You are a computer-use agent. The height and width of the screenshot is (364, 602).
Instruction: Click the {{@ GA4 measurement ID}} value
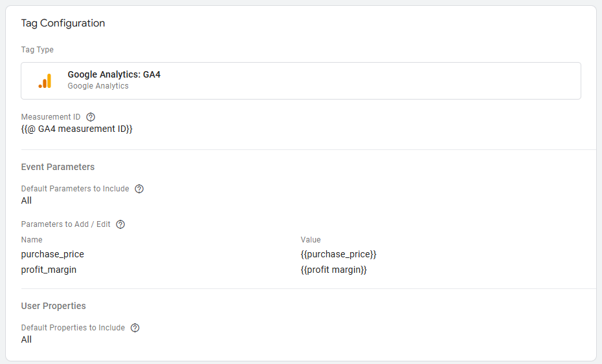click(76, 129)
